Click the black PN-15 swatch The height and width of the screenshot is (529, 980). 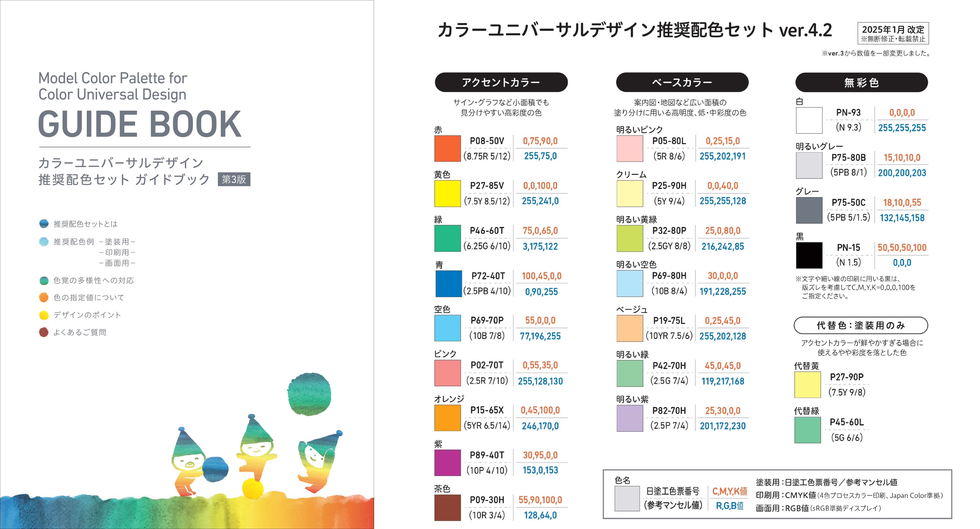click(809, 255)
